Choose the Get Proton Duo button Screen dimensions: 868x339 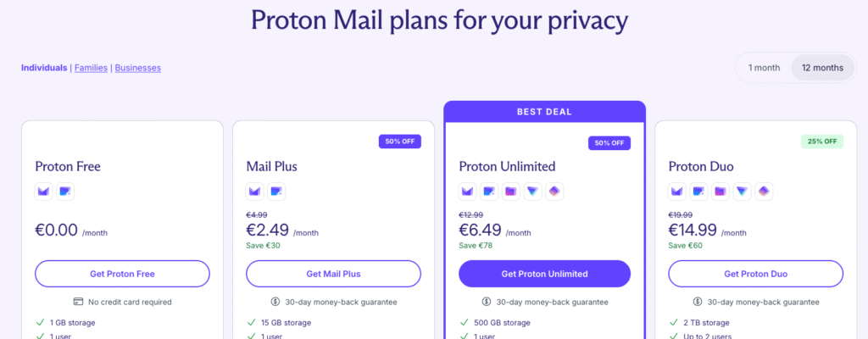755,274
